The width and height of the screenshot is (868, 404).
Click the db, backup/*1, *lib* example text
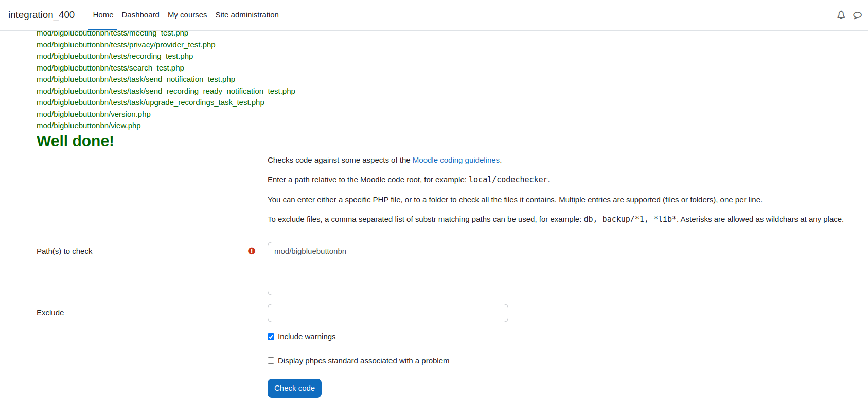630,219
